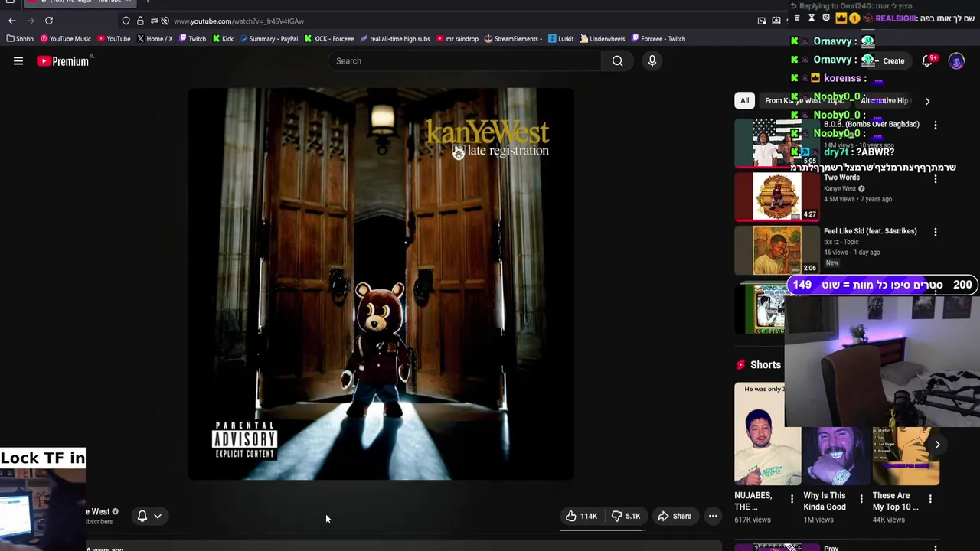Dislike the video (5.1K thumbs down)
This screenshot has height=551, width=980.
coord(626,516)
